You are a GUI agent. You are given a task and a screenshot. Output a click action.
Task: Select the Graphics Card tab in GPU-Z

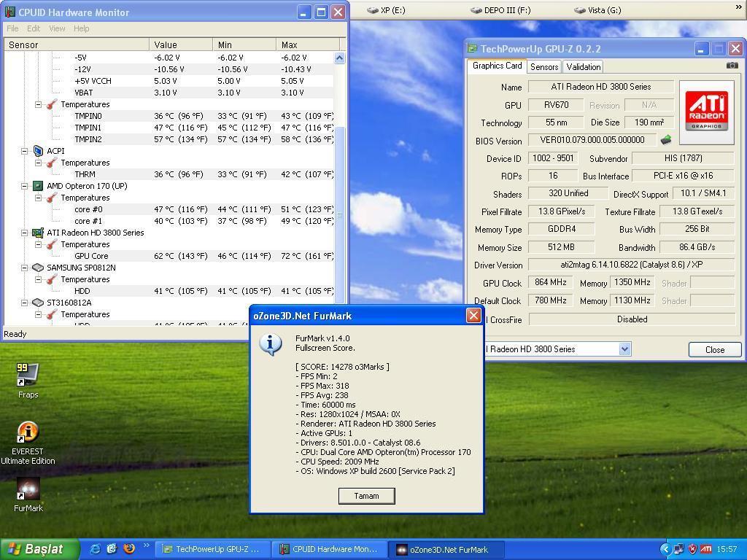(x=497, y=66)
